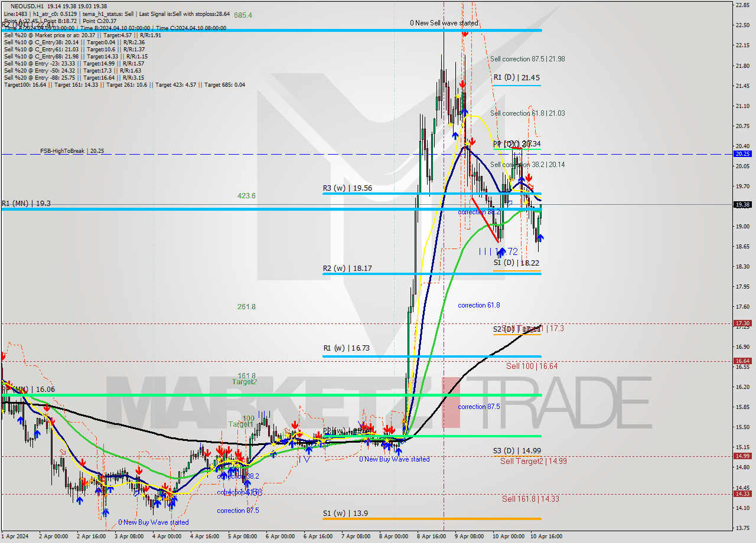Click the 20.25 price tag on axis
This screenshot has height=543, width=756.
pyautogui.click(x=742, y=153)
